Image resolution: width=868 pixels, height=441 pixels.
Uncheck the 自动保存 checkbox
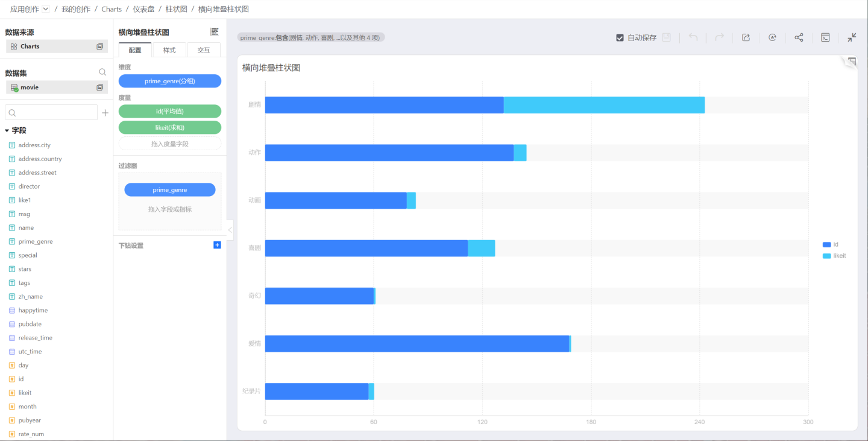620,37
